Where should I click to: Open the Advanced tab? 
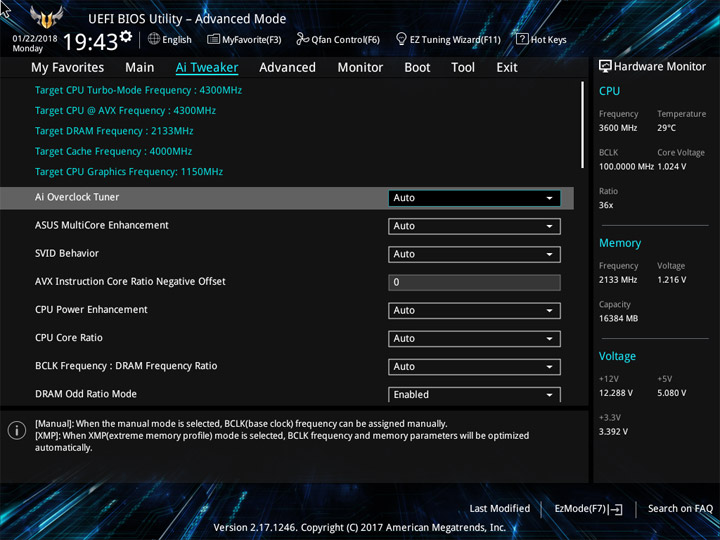pos(287,68)
